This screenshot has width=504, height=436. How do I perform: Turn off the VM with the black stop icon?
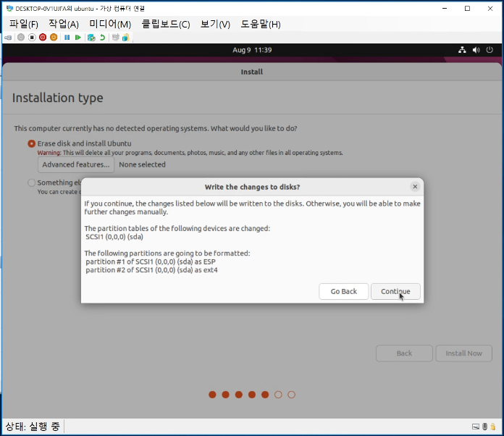[32, 37]
